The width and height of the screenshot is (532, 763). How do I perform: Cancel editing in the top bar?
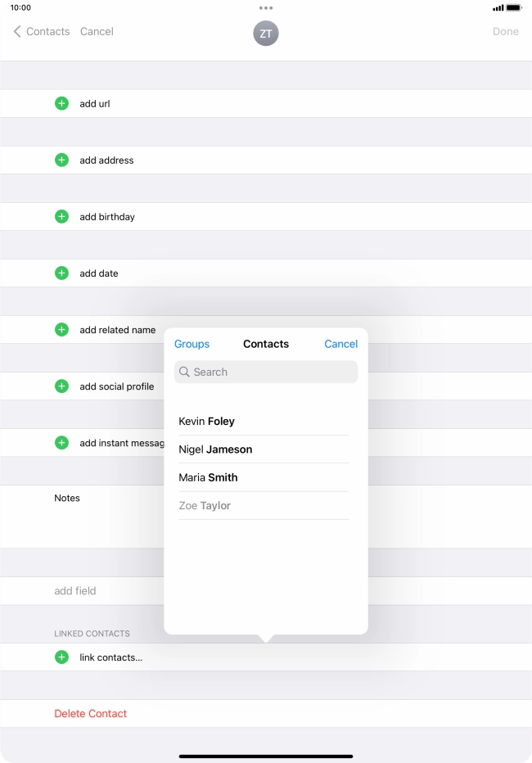pyautogui.click(x=97, y=32)
